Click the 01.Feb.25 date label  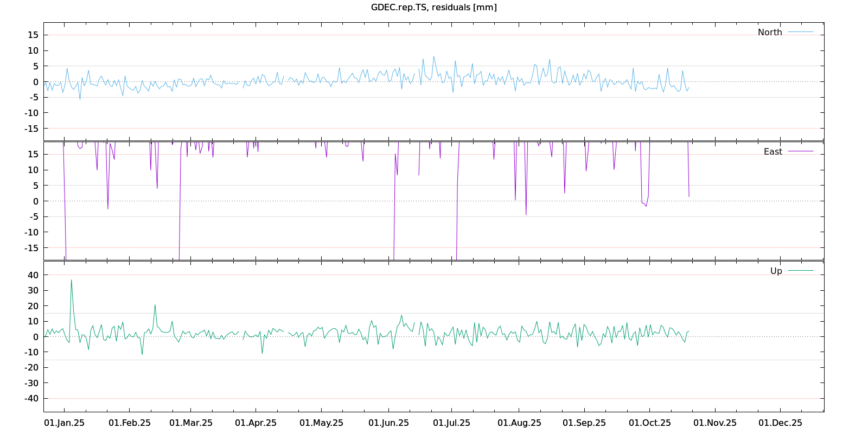click(129, 423)
